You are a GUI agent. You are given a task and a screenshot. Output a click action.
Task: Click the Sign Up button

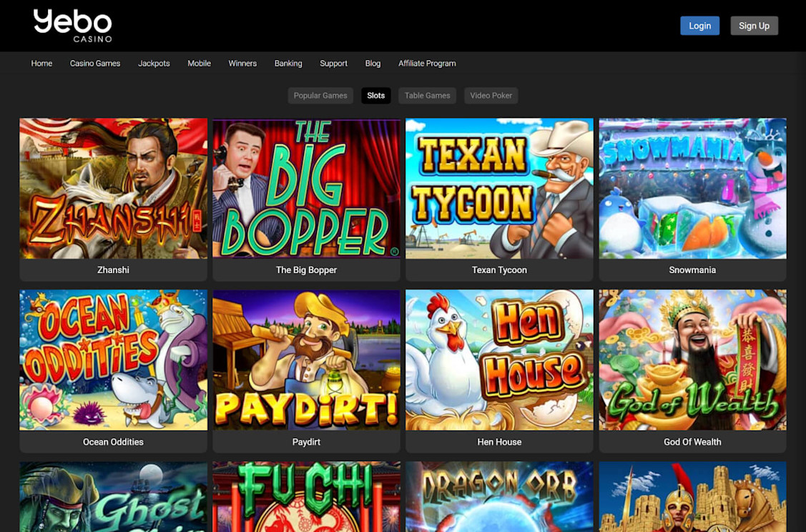754,26
